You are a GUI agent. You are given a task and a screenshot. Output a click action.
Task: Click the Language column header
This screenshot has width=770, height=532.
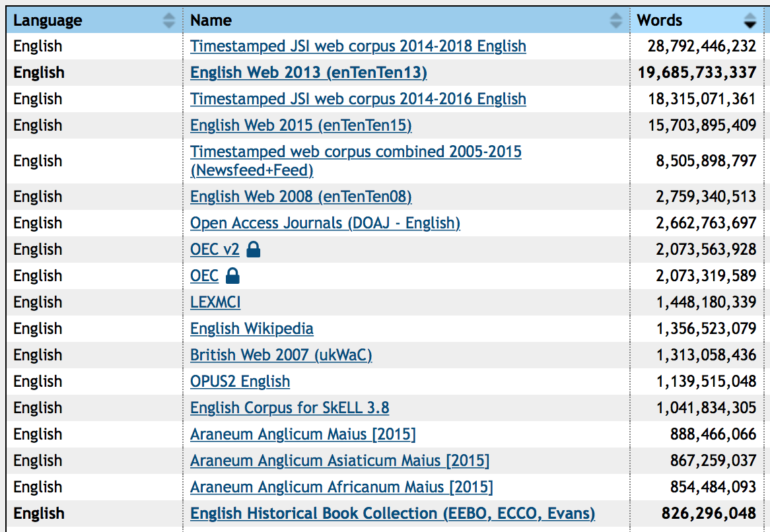(95, 20)
